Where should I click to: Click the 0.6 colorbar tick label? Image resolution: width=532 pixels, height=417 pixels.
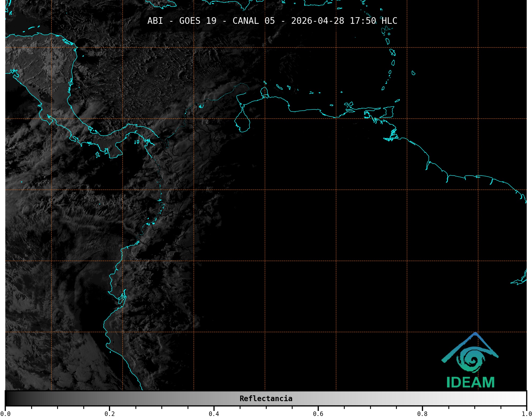tap(318, 414)
